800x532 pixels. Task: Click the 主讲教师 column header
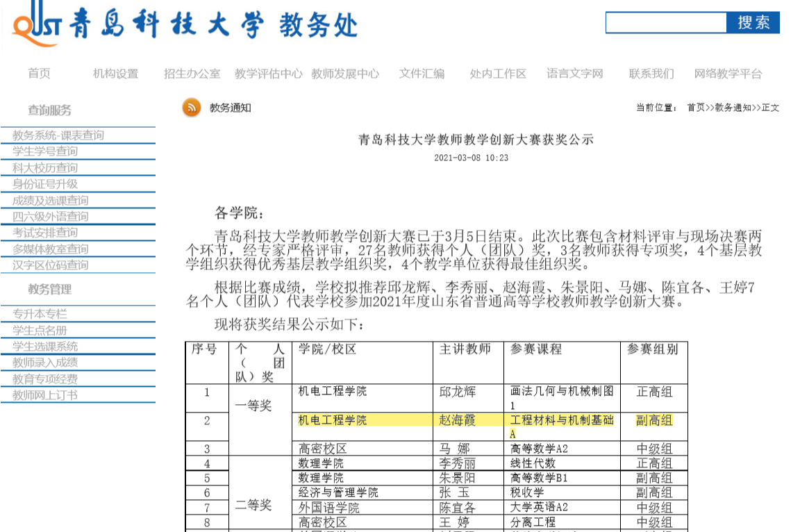pos(465,349)
